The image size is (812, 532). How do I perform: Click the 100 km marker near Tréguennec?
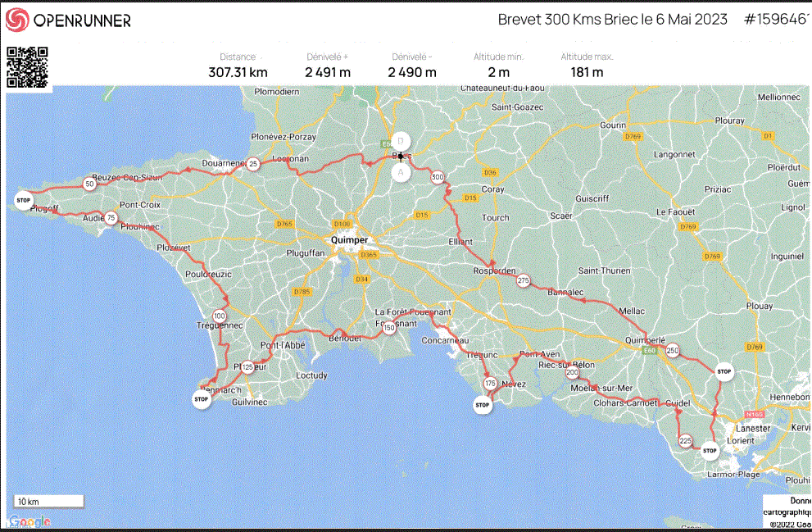(x=219, y=316)
